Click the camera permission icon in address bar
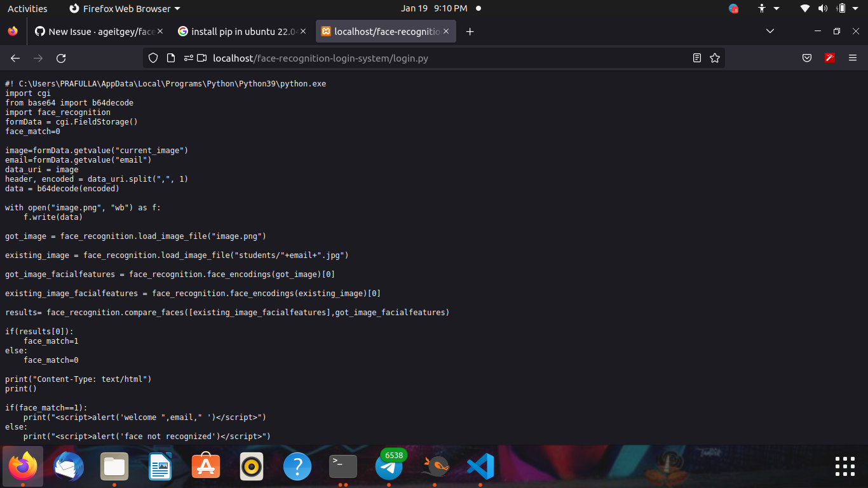The image size is (868, 488). (202, 58)
